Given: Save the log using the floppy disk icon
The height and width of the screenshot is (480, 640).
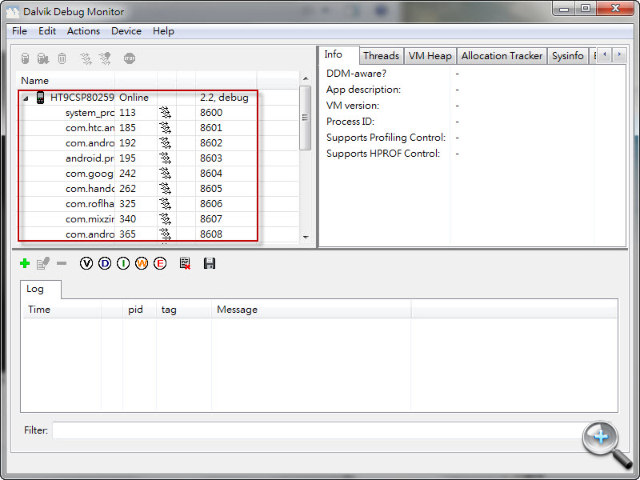Looking at the screenshot, I should click(209, 263).
